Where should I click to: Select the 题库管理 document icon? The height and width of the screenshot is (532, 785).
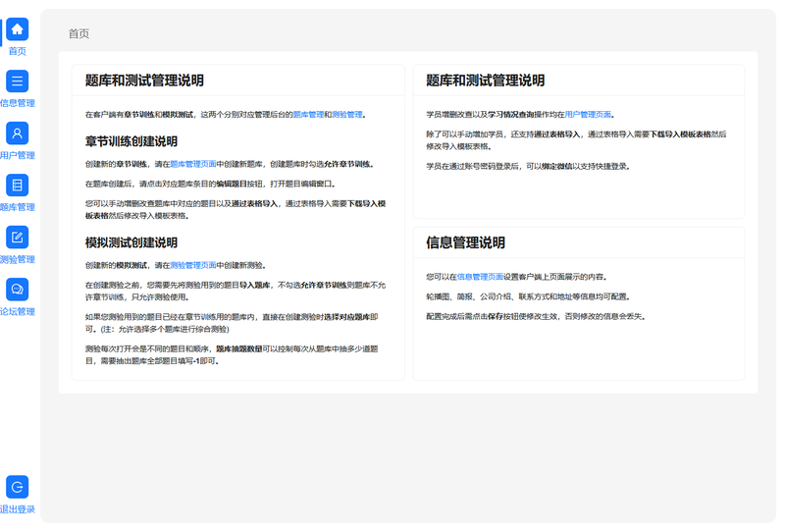[x=17, y=186]
